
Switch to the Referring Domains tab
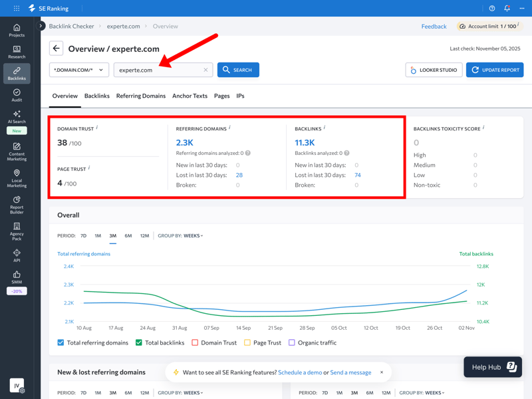click(140, 96)
